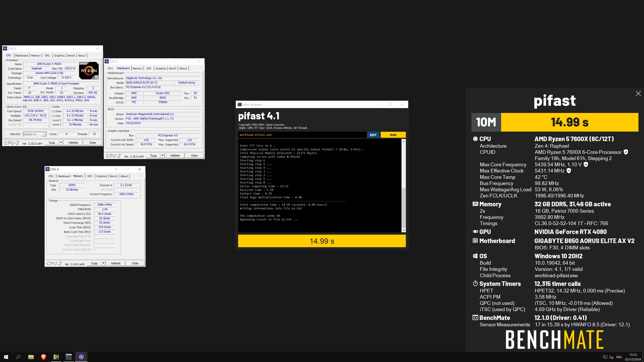Viewport: 644px width, 362px height.
Task: Open Tools dropdown arrow in CPU-Z Mainboard window
Action: [x=163, y=155]
